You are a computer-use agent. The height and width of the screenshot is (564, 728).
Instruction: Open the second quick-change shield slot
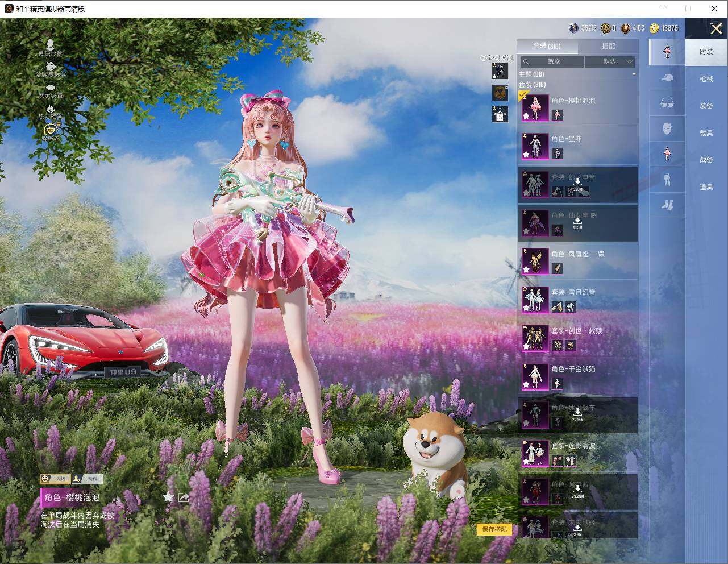point(500,93)
